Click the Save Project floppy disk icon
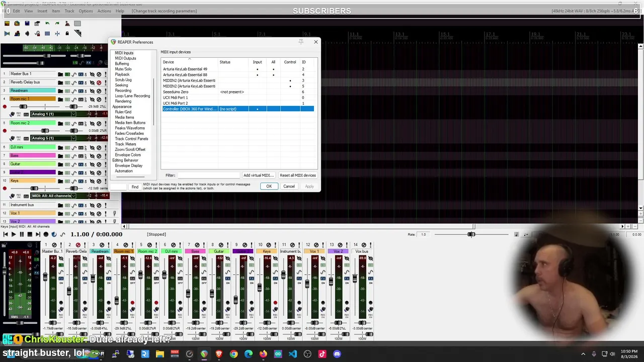The width and height of the screenshot is (644, 362). (27, 23)
